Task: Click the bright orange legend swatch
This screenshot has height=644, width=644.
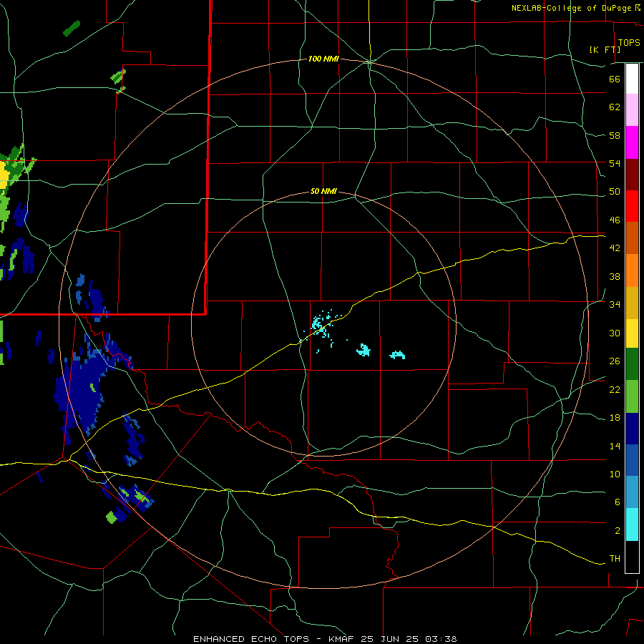Action: (632, 270)
